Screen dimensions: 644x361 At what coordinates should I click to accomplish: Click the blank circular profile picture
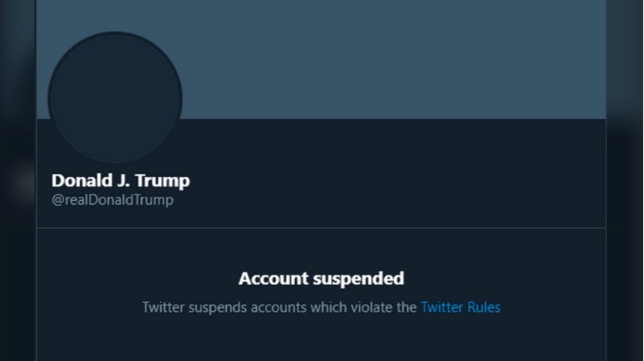pos(115,98)
